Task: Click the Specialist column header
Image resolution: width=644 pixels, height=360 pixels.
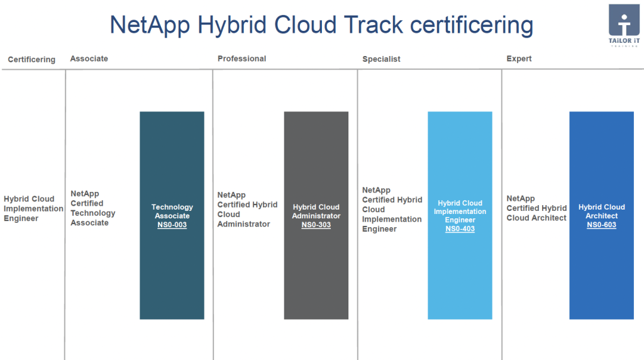Action: coord(381,59)
